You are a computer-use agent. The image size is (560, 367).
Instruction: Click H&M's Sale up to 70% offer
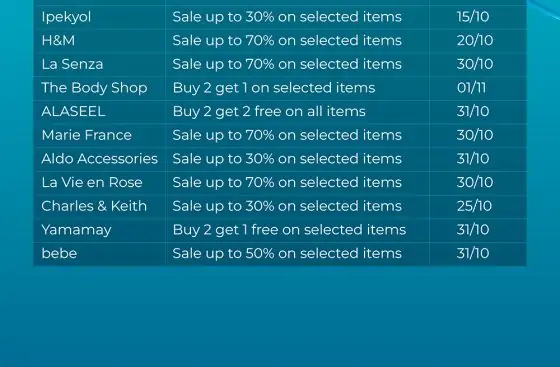[x=287, y=41]
